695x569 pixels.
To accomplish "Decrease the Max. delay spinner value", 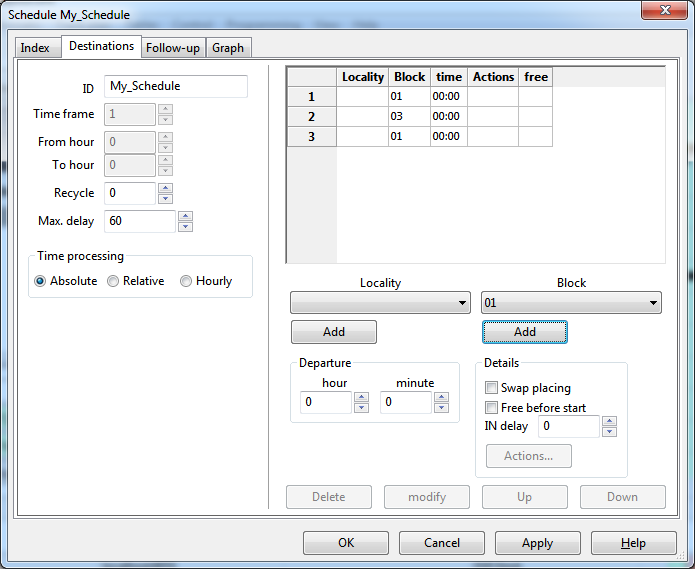I will [185, 227].
